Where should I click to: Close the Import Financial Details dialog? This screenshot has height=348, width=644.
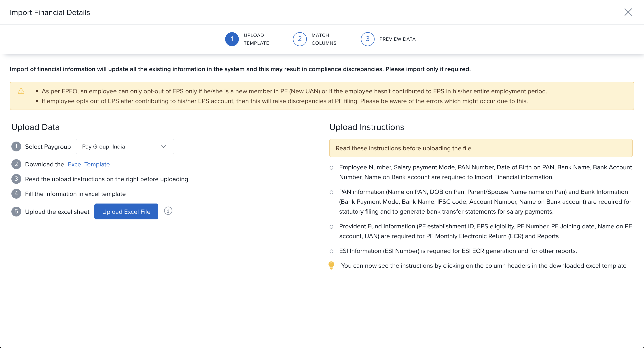pos(628,12)
